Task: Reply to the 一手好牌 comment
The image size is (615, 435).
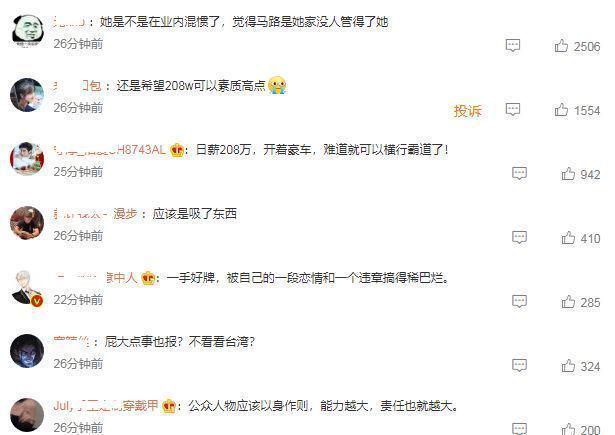Action: coord(519,301)
